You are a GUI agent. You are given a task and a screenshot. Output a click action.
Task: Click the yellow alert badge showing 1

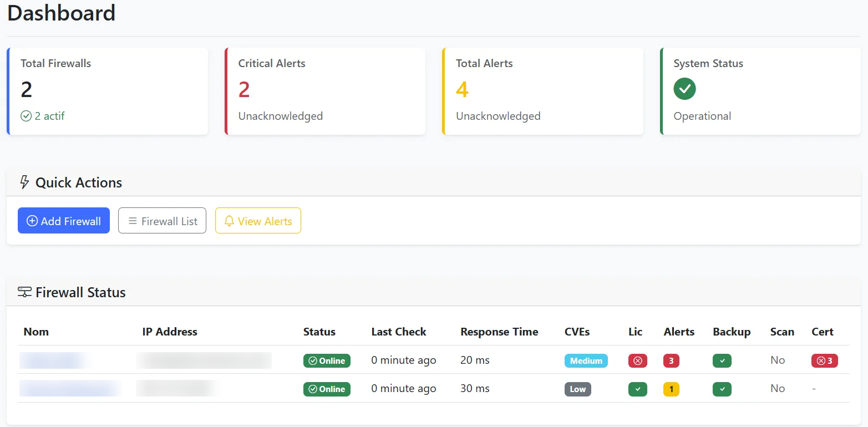point(671,389)
